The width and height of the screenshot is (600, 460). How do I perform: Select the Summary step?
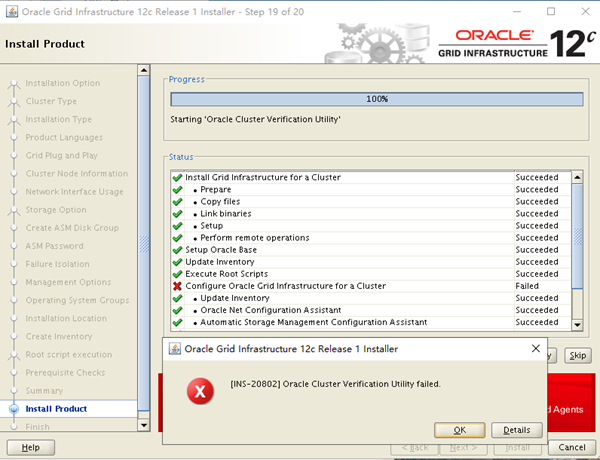pyautogui.click(x=44, y=391)
